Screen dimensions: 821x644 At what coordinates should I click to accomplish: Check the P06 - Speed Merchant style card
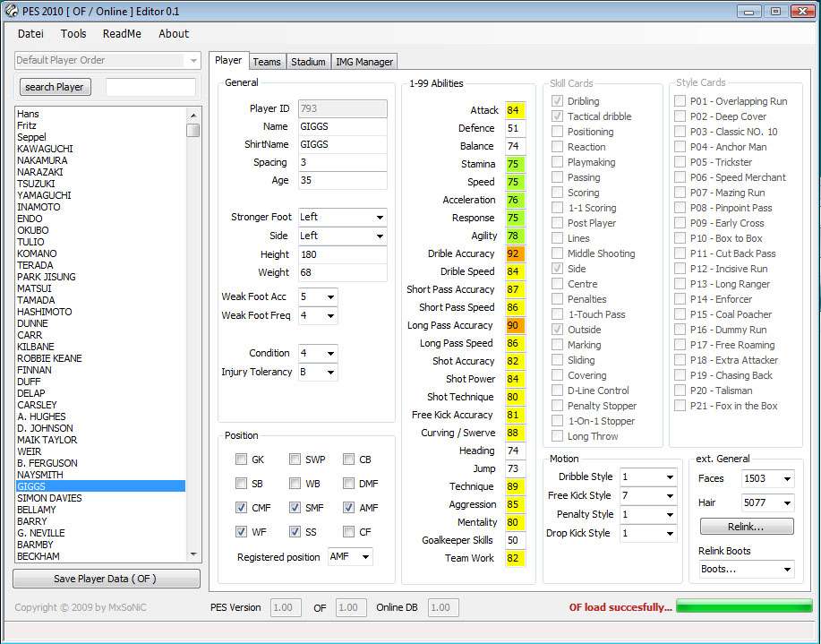(x=680, y=177)
